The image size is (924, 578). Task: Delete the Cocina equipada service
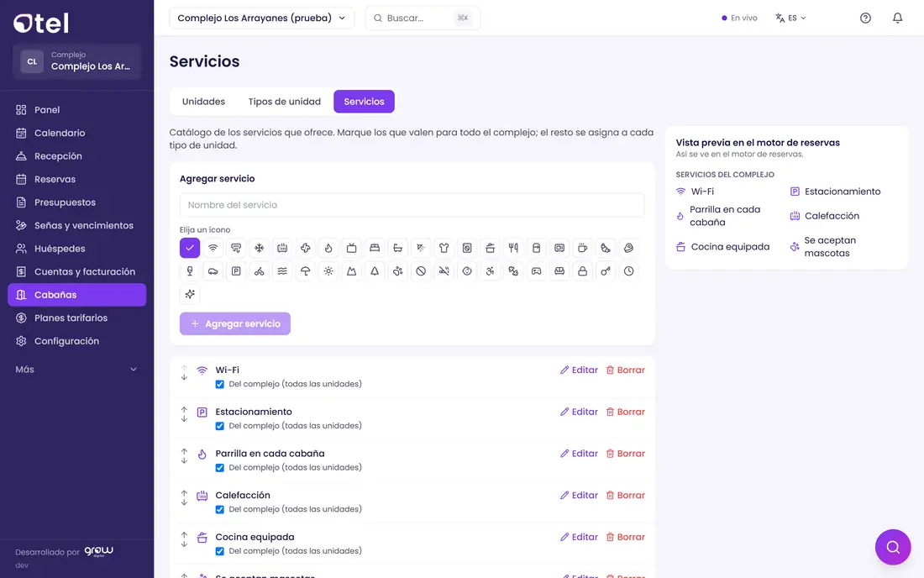coord(625,538)
